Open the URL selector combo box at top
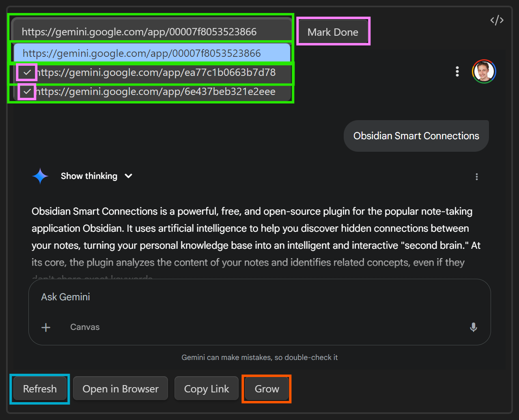Image resolution: width=519 pixels, height=420 pixels. click(151, 32)
